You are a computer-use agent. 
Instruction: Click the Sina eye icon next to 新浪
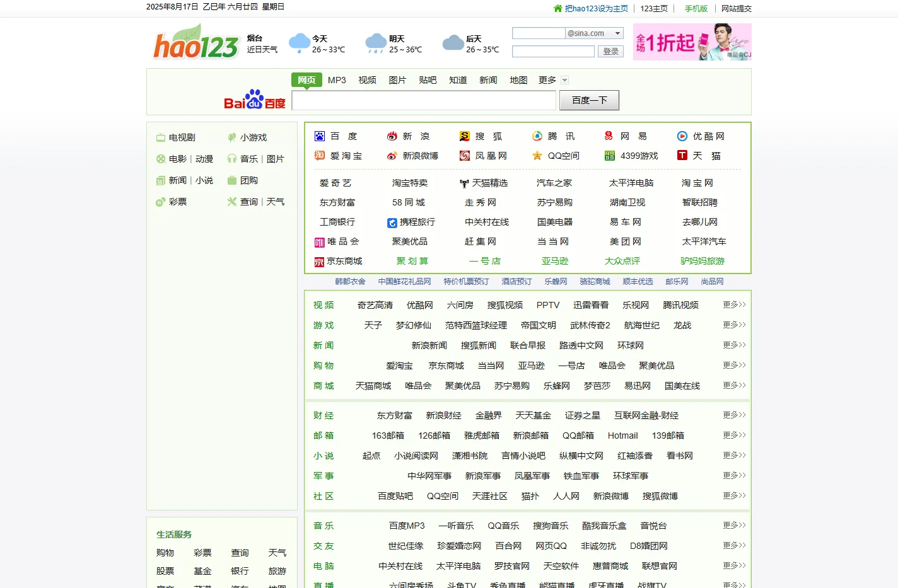[x=392, y=136]
